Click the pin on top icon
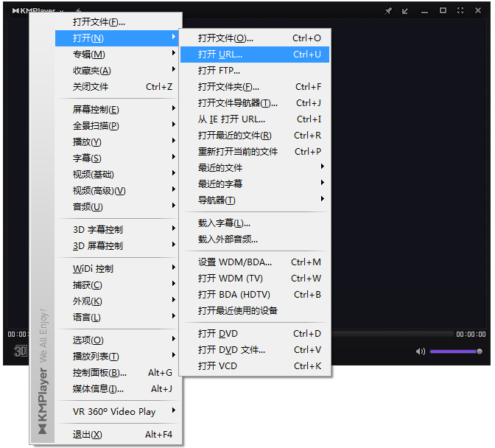 coord(388,11)
